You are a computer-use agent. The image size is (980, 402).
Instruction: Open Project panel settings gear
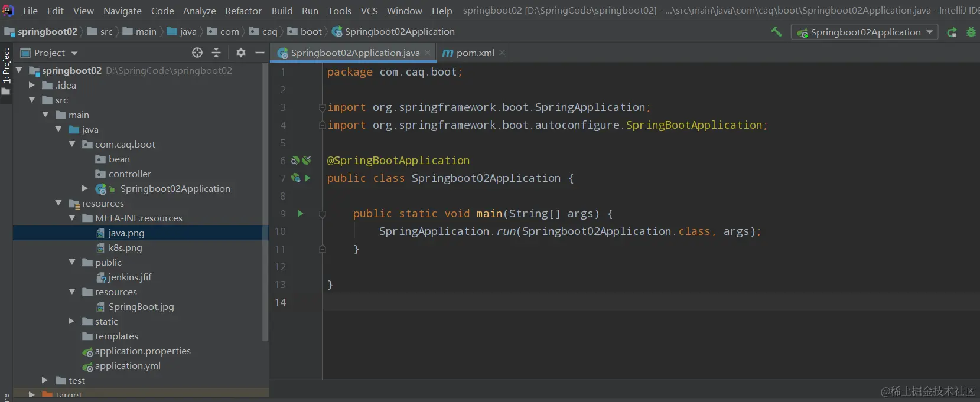(x=240, y=53)
